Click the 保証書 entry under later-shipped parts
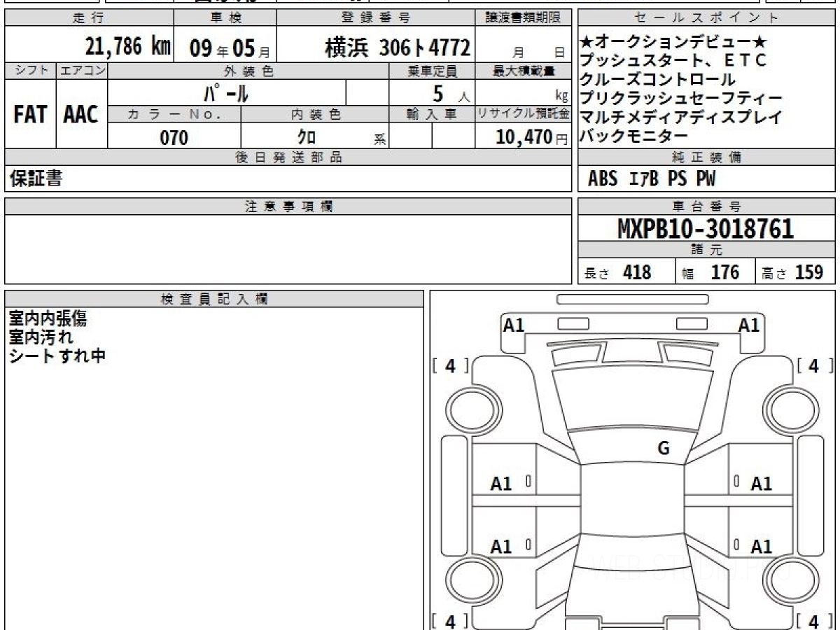 tap(36, 179)
